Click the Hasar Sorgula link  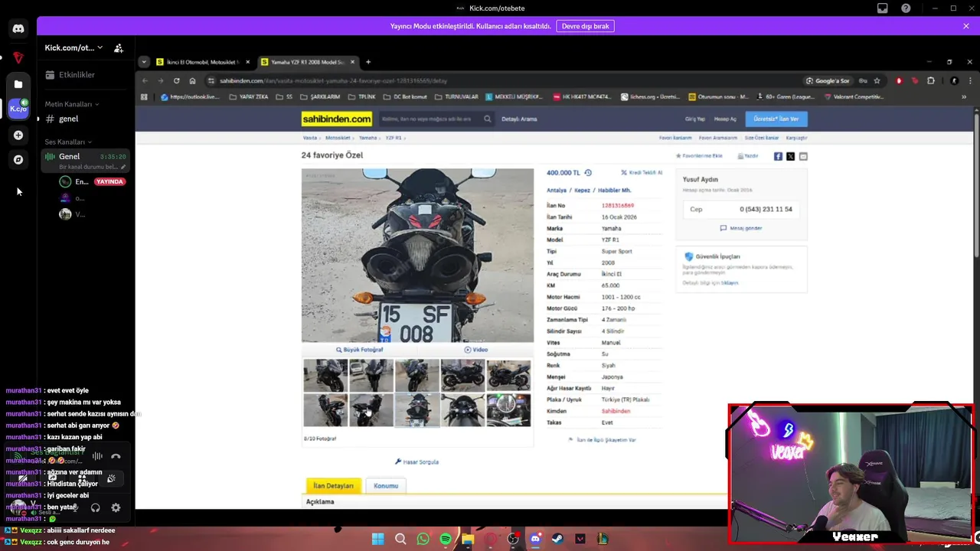[416, 462]
